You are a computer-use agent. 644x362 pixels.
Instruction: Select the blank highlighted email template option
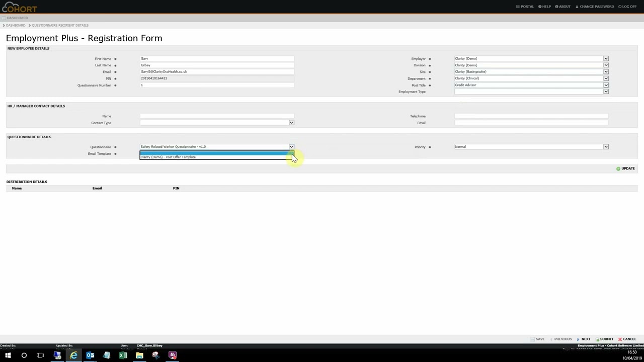(217, 153)
